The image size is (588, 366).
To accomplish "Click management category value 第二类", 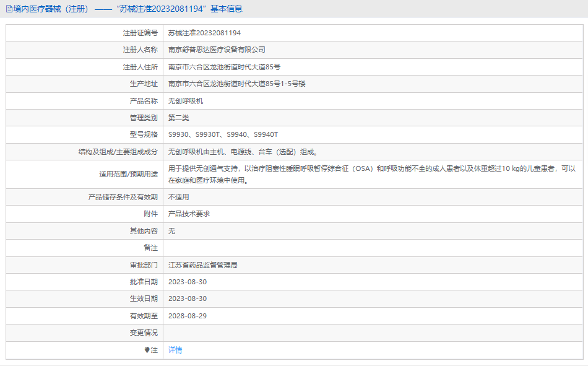I will pyautogui.click(x=179, y=118).
